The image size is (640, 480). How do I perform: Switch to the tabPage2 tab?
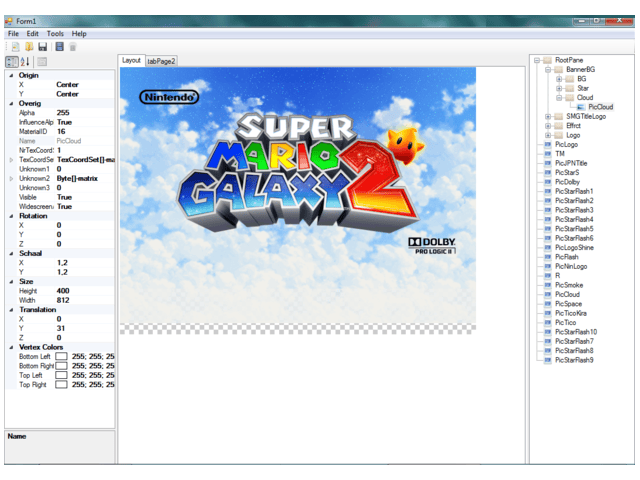click(161, 61)
